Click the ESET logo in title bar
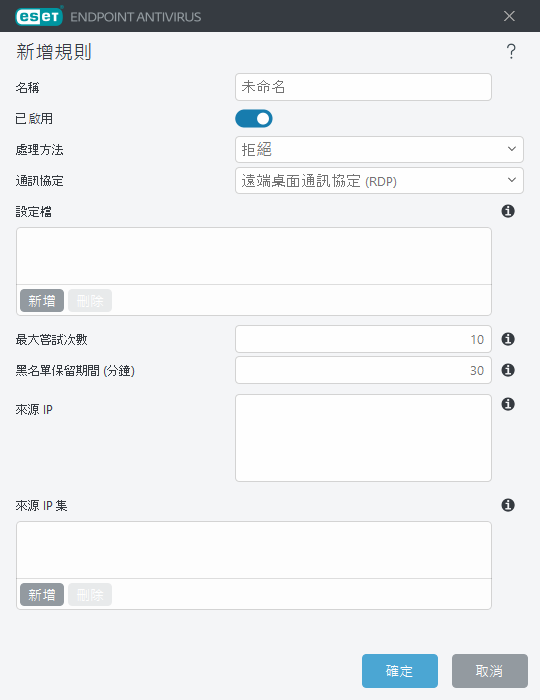 [39, 17]
